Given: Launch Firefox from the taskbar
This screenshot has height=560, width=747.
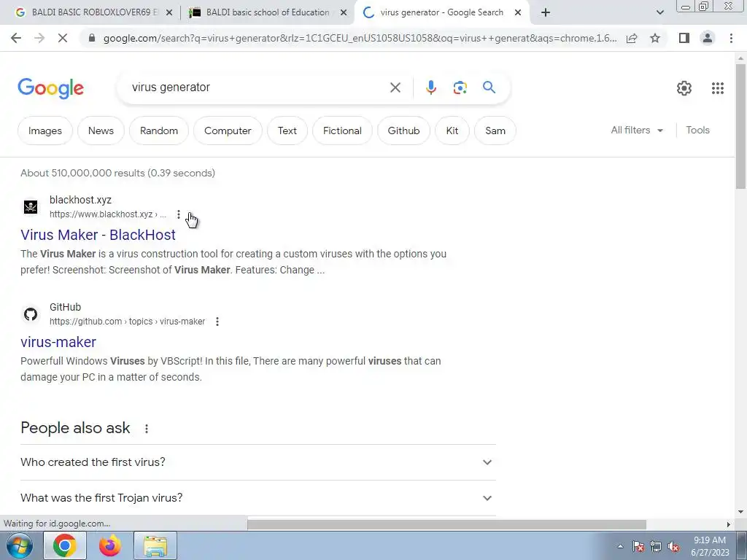Looking at the screenshot, I should coord(109,545).
